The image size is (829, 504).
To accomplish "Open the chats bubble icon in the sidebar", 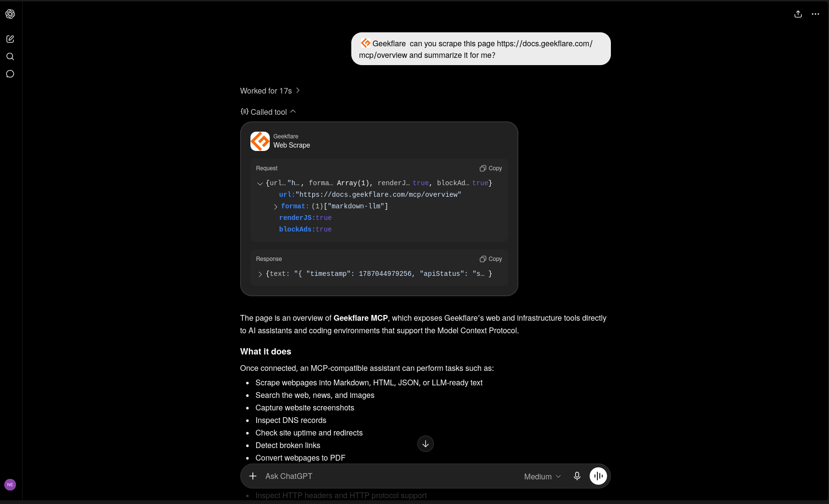I will click(10, 74).
